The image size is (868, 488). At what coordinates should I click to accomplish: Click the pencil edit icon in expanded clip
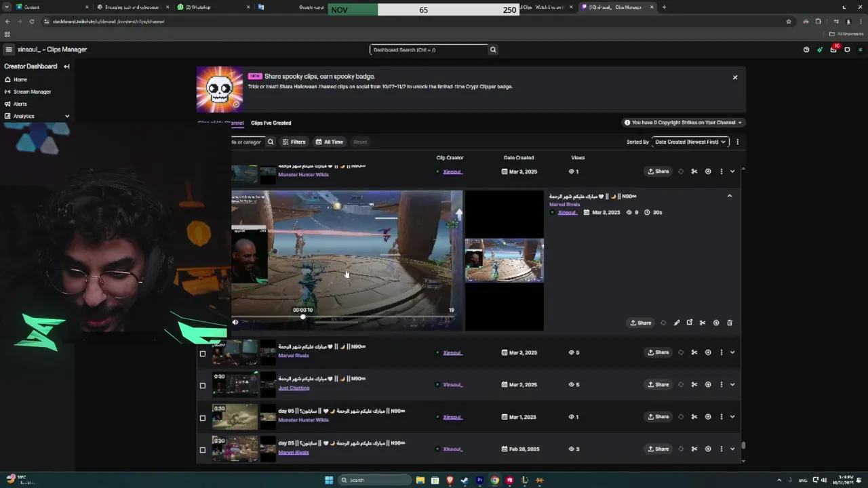676,323
